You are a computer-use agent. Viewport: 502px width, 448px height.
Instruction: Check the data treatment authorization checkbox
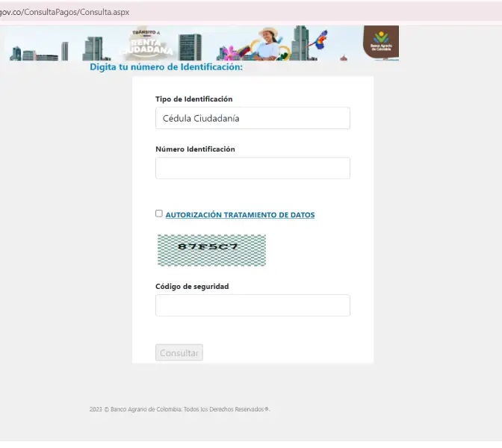click(159, 214)
